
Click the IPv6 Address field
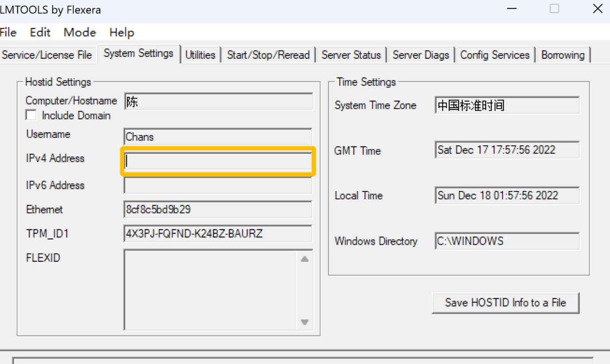tap(218, 185)
